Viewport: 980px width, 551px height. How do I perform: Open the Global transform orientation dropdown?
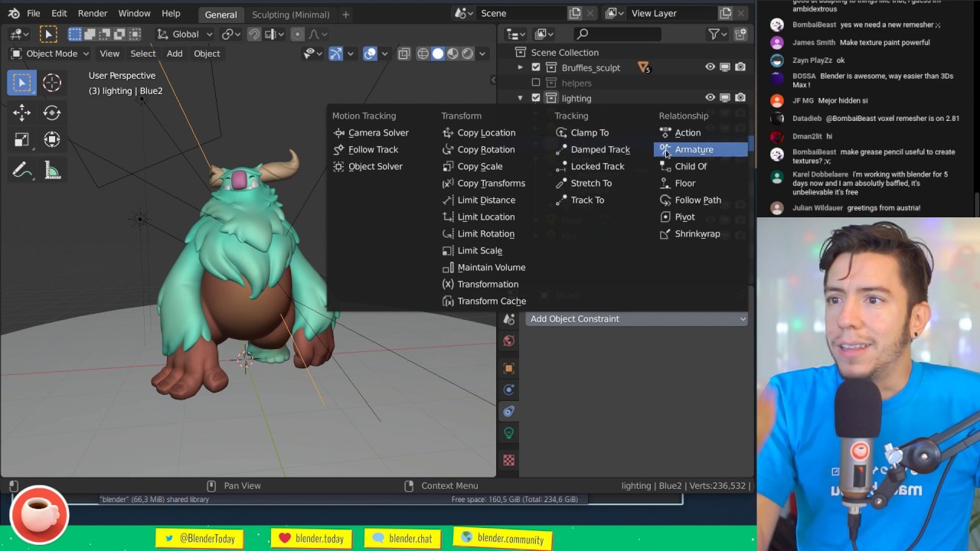point(184,34)
